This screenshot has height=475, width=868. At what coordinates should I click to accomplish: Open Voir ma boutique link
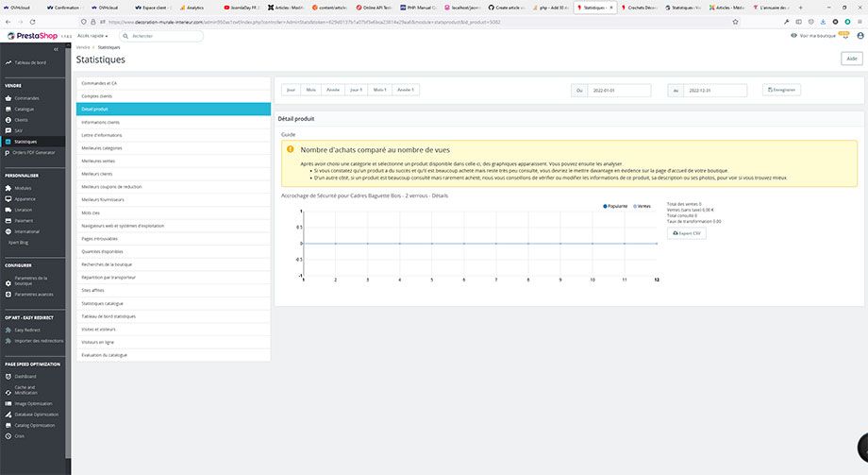click(813, 36)
